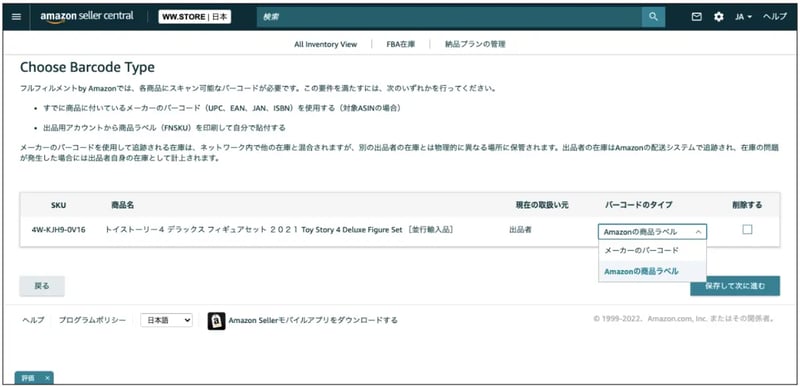Click the Amazon Seller Central logo
Image resolution: width=800 pixels, height=387 pixels.
pos(87,17)
